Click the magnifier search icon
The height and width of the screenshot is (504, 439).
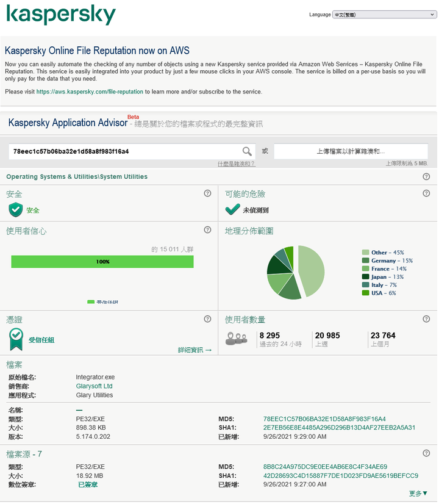click(247, 151)
